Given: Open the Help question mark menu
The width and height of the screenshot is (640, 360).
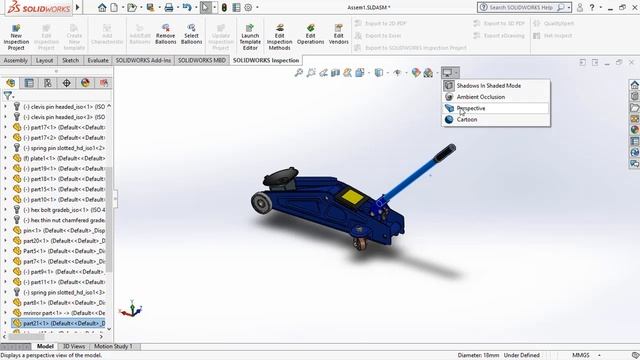Looking at the screenshot, I should pos(592,7).
